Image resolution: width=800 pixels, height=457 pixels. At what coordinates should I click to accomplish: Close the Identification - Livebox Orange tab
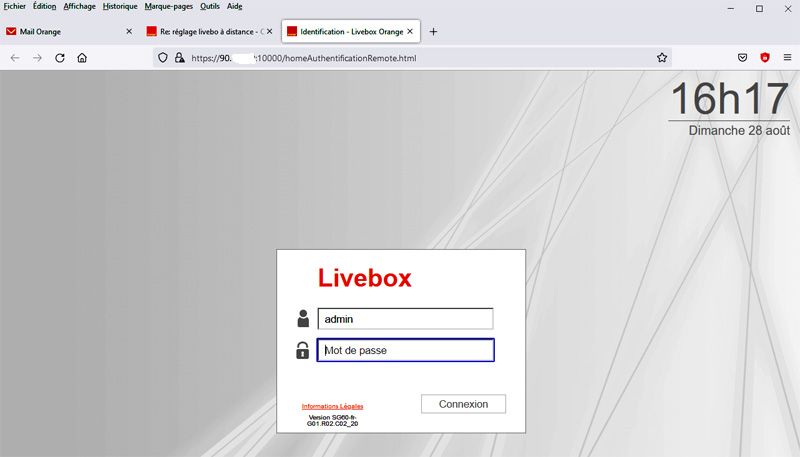coord(410,32)
